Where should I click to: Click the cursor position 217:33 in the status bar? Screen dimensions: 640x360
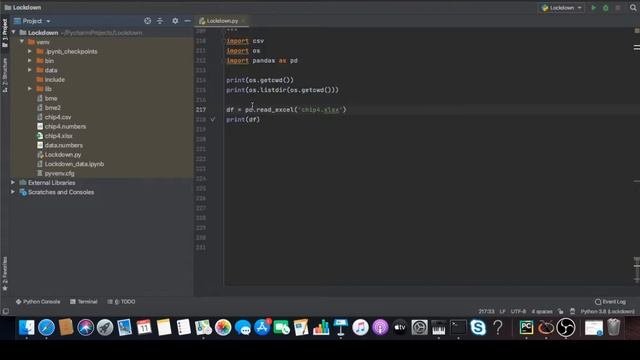(x=486, y=311)
